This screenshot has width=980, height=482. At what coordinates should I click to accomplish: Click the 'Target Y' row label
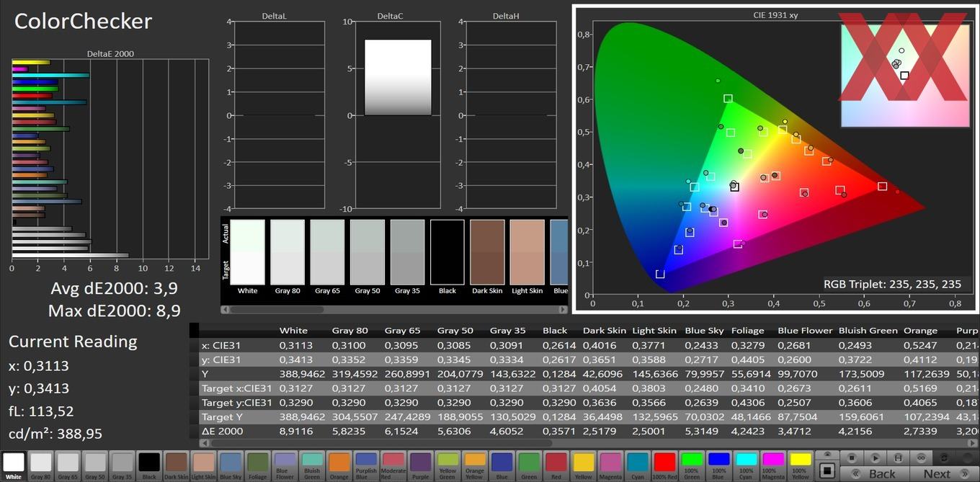(223, 417)
